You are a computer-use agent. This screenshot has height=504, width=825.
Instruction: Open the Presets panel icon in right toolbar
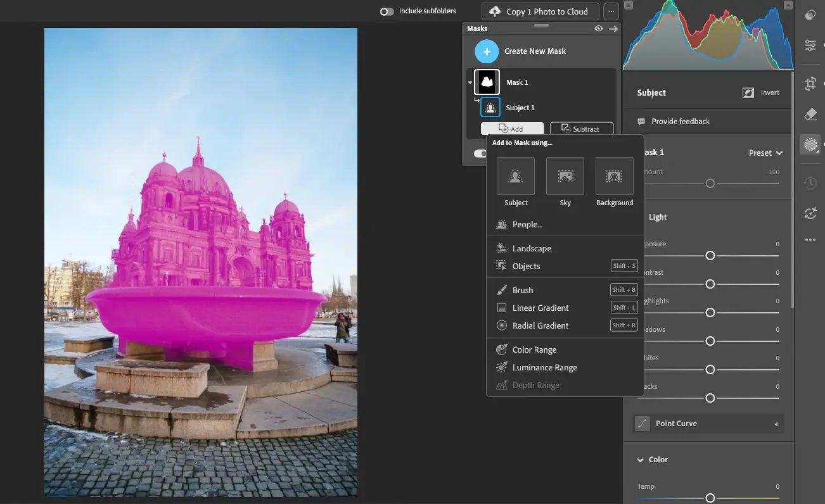tap(810, 15)
